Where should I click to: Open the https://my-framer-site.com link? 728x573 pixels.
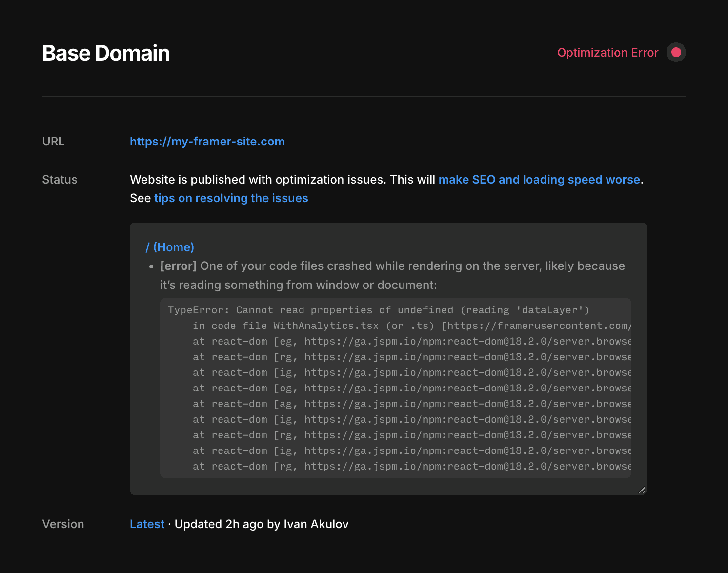coord(207,142)
